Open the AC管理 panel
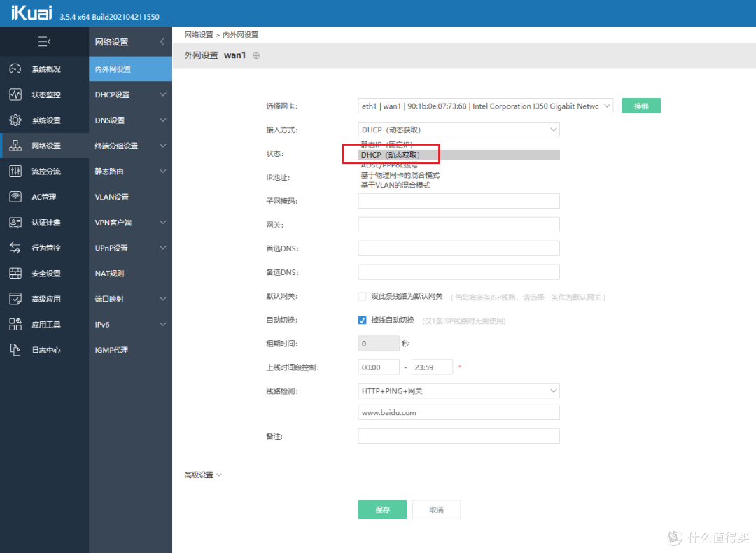Viewport: 756px width, 553px height. [x=44, y=197]
